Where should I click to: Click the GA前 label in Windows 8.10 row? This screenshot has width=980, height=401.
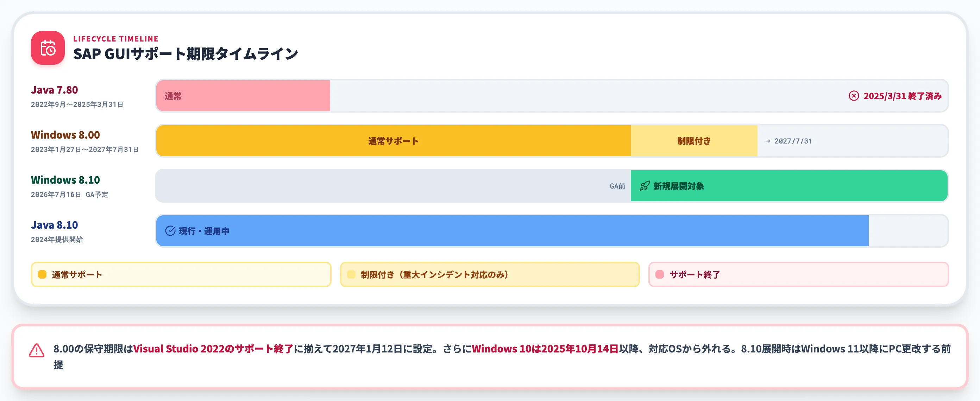(x=617, y=186)
